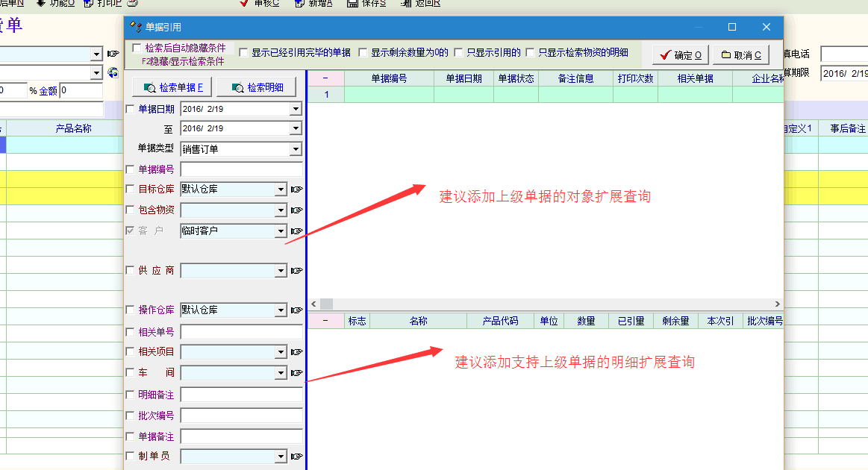
Task: Open the supplier lookup icon beside 供应商
Action: 297,270
